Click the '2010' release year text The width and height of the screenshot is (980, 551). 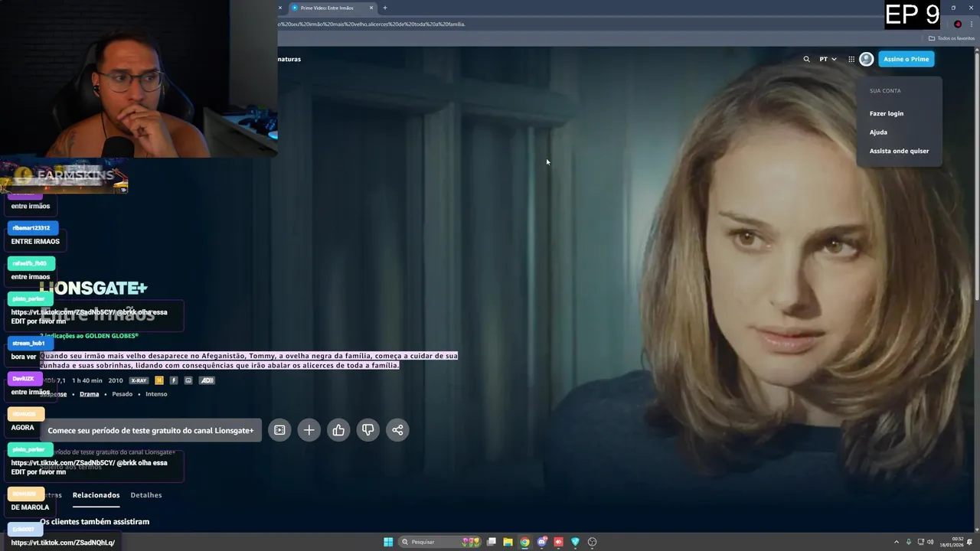tap(116, 380)
